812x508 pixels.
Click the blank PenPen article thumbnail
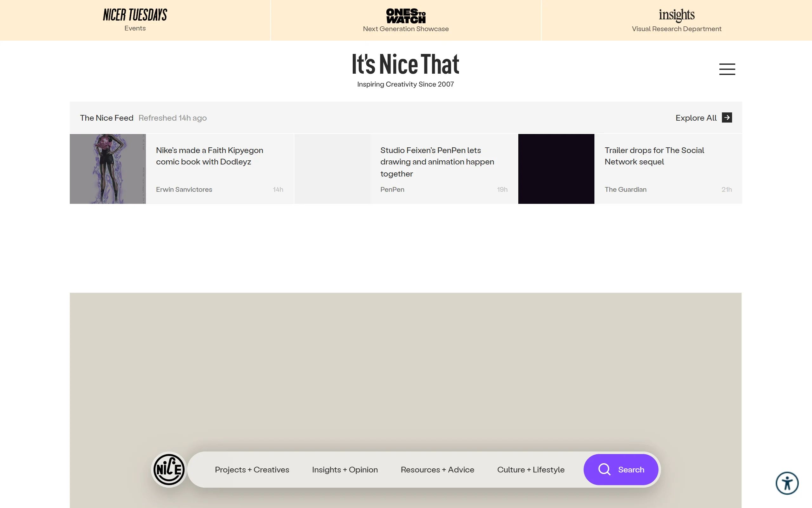(332, 169)
